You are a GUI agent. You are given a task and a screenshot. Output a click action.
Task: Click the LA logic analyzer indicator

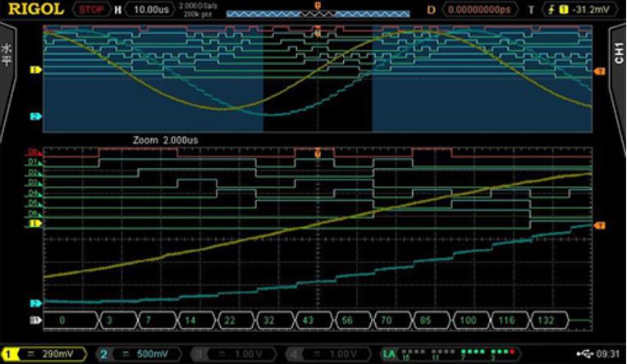[388, 353]
